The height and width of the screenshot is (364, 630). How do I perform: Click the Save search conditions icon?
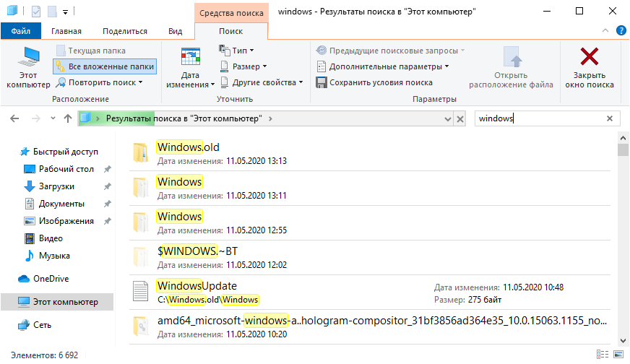coord(322,82)
